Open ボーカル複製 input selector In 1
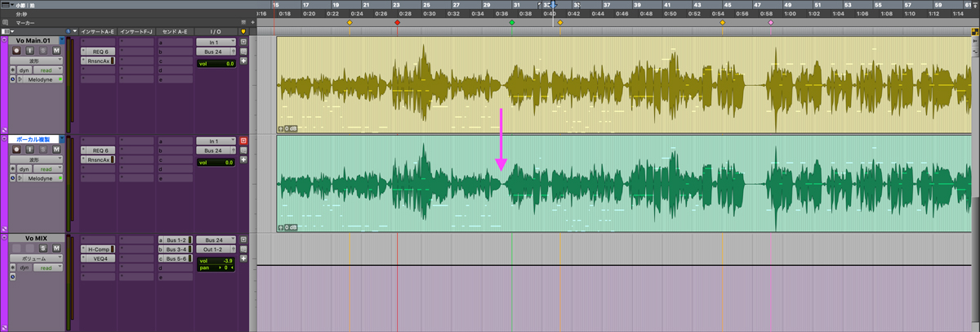 (216, 141)
